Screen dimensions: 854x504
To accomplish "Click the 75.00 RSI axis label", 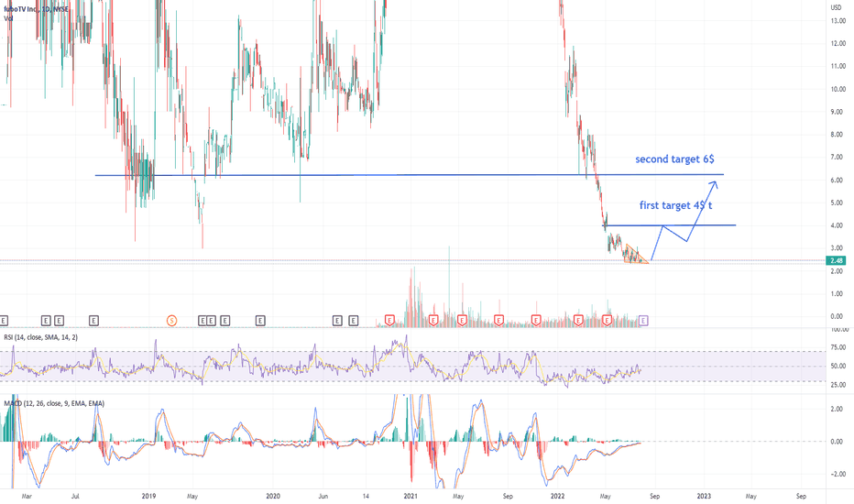I will point(838,347).
